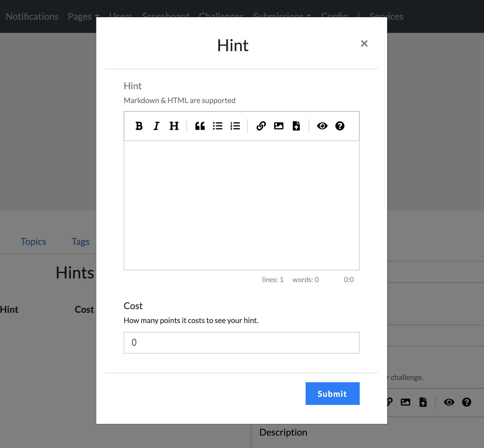The image size is (484, 448).
Task: Open the Notifications page
Action: tap(32, 16)
